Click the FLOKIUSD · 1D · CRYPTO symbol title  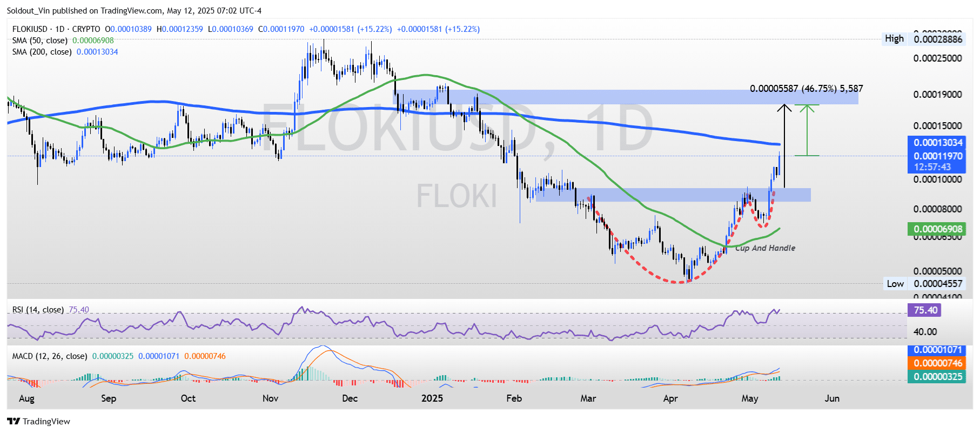(x=56, y=29)
